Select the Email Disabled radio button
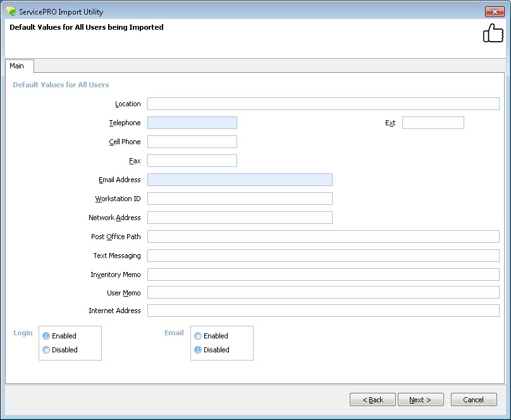This screenshot has width=511, height=420. [x=198, y=350]
